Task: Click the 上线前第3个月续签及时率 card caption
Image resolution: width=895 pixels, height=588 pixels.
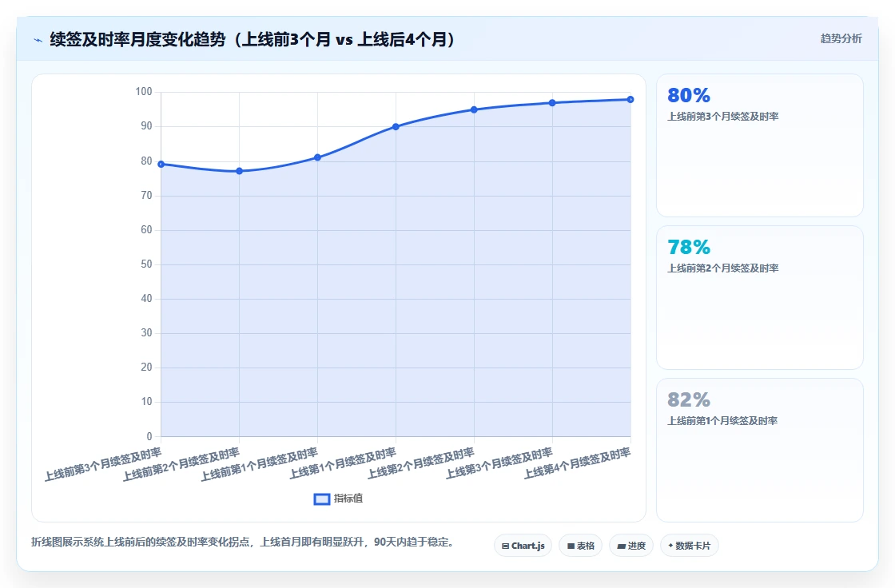Action: (x=723, y=117)
